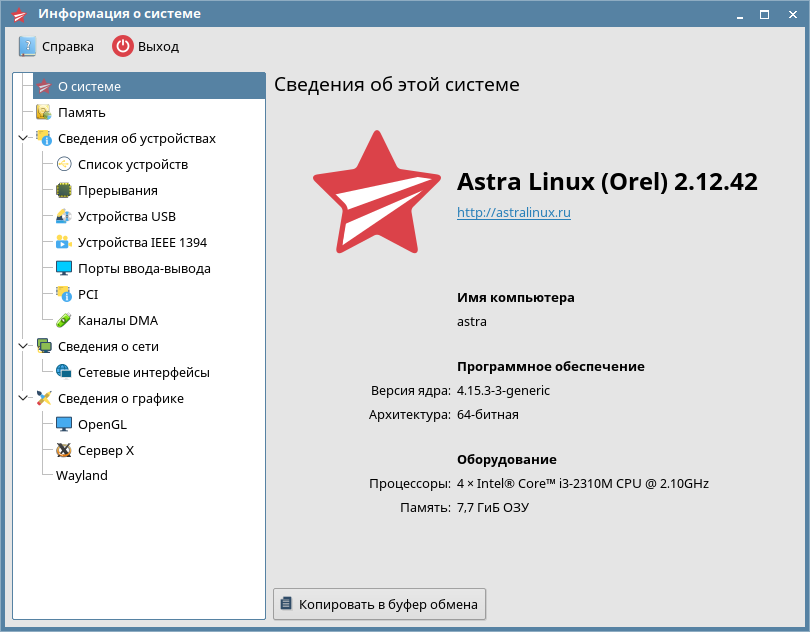Click the red Выход power icon
Viewport: 810px width, 632px height.
click(123, 47)
